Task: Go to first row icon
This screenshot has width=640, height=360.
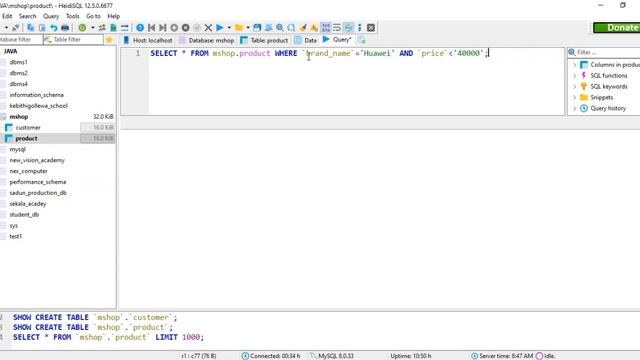Action: tap(151, 28)
